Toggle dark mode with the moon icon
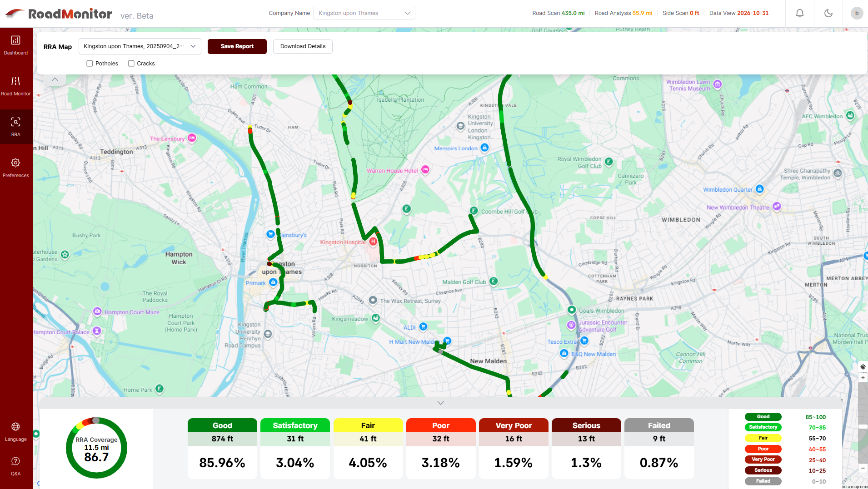This screenshot has width=868, height=489. pos(828,13)
